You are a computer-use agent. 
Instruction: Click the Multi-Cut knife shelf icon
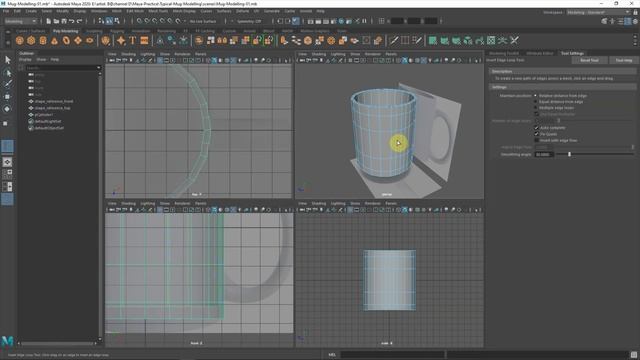[x=393, y=40]
